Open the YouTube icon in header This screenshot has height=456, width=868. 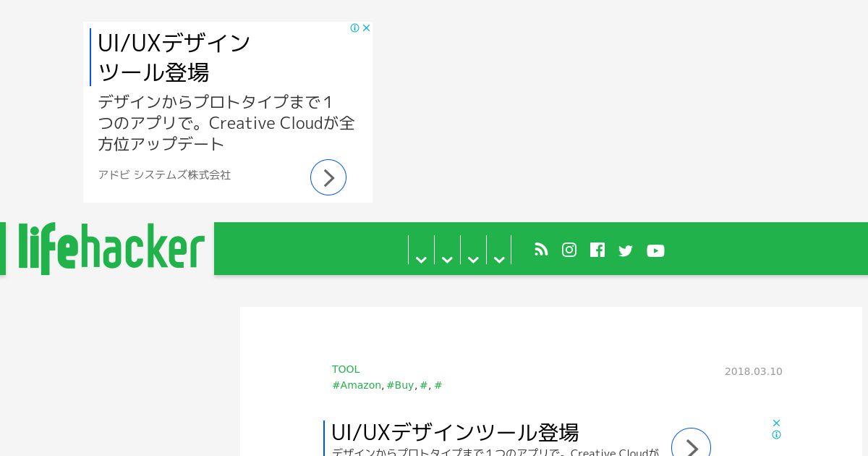[655, 250]
